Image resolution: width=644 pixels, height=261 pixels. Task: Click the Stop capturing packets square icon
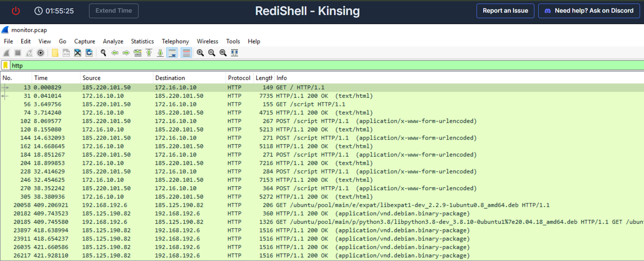tap(18, 53)
